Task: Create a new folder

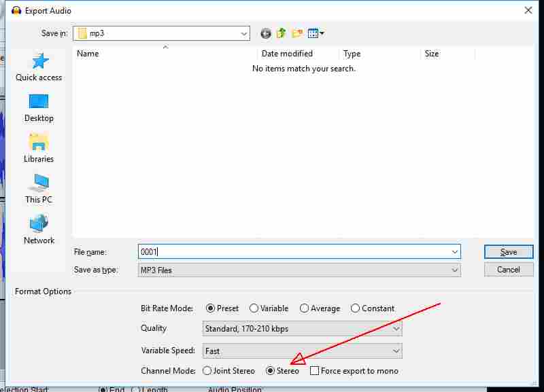Action: (297, 33)
